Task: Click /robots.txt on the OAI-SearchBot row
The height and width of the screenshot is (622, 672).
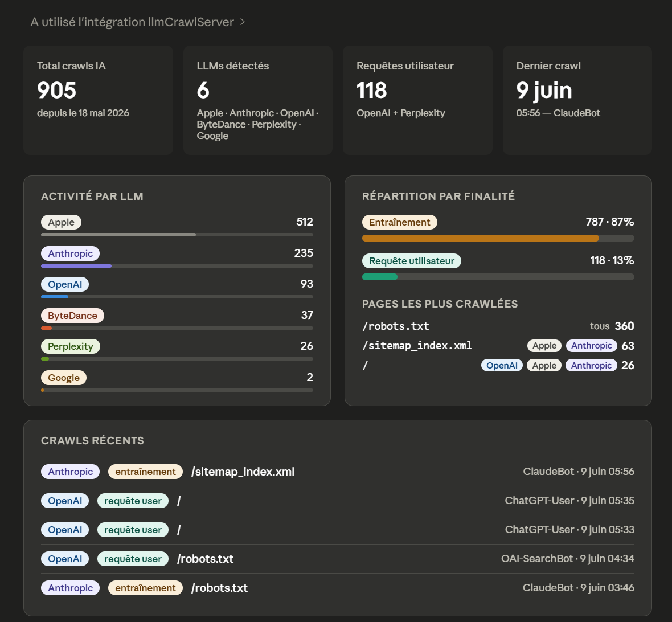Action: pyautogui.click(x=205, y=559)
